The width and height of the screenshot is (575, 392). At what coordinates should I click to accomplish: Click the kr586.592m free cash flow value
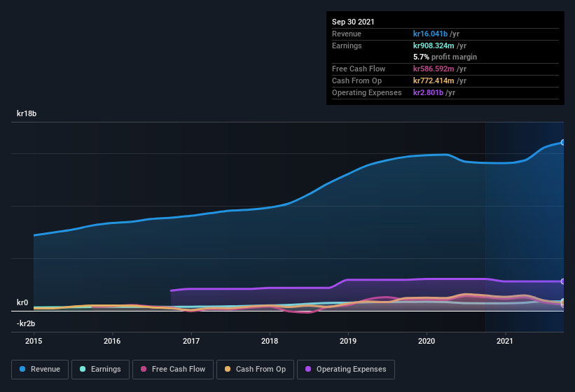434,69
